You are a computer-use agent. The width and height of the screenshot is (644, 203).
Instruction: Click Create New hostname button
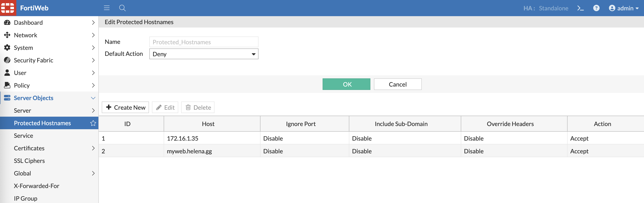[x=125, y=107]
